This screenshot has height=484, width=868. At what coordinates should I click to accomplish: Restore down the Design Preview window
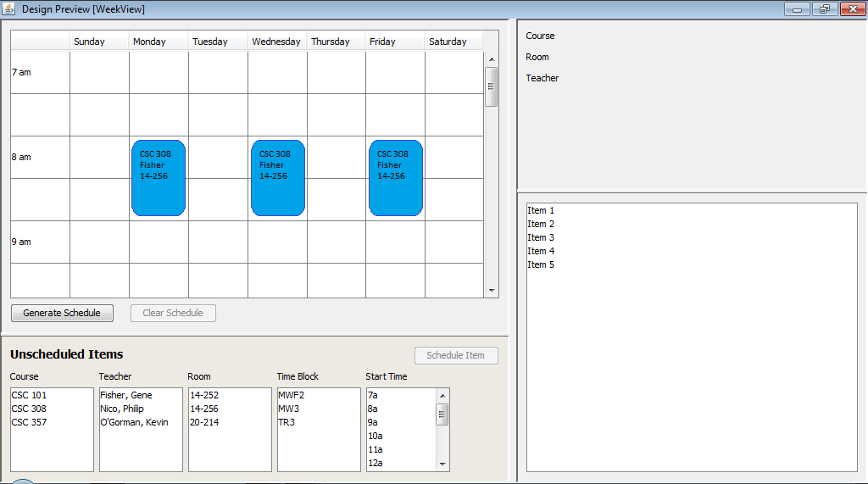coord(824,8)
